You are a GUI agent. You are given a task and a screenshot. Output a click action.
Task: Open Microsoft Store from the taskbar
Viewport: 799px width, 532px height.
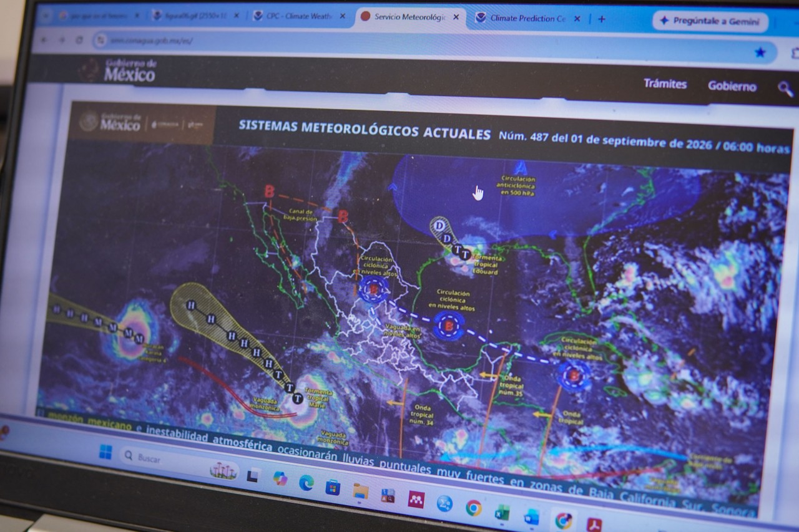point(333,486)
